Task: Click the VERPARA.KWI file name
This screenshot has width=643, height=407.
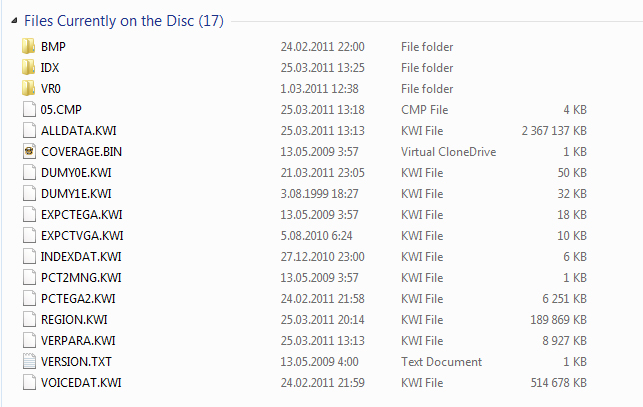Action: coord(78,340)
